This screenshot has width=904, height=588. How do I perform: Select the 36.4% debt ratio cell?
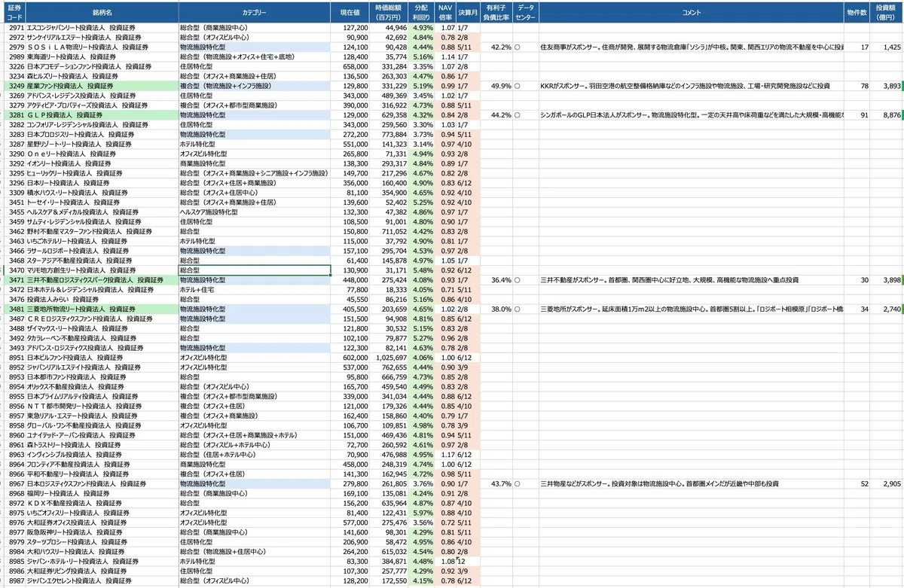pos(496,280)
